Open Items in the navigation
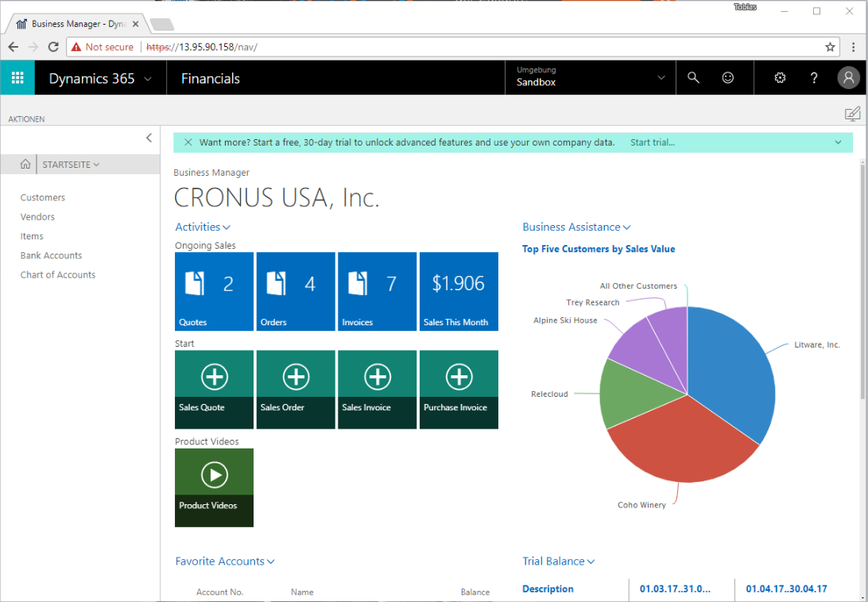This screenshot has height=602, width=868. click(32, 236)
